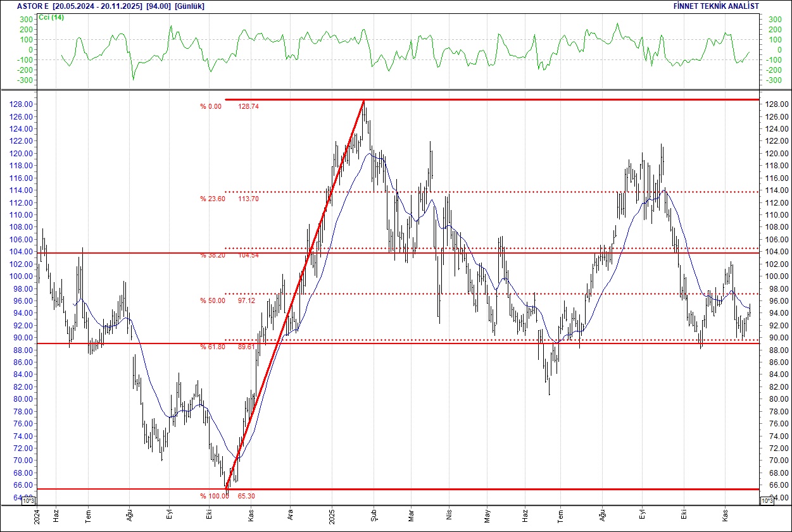Click the ASTOR E symbol title

28,6
